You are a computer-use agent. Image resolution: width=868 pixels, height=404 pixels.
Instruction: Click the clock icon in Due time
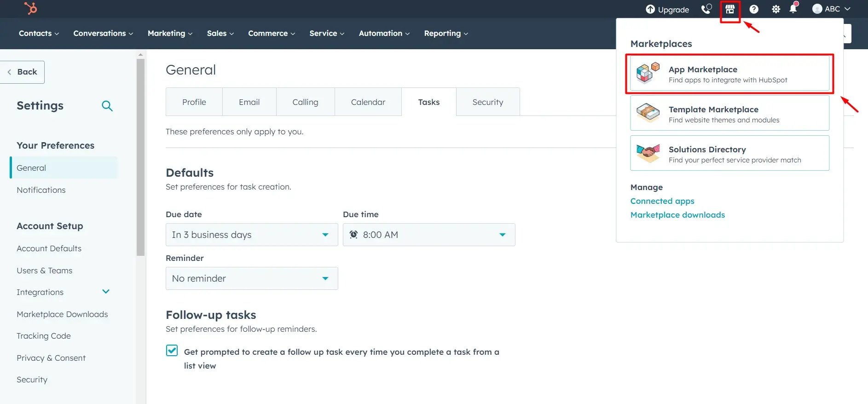click(x=353, y=235)
